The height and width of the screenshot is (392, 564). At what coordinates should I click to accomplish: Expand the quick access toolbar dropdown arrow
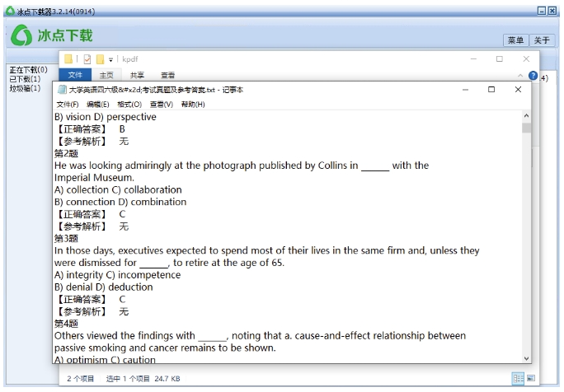coord(110,59)
